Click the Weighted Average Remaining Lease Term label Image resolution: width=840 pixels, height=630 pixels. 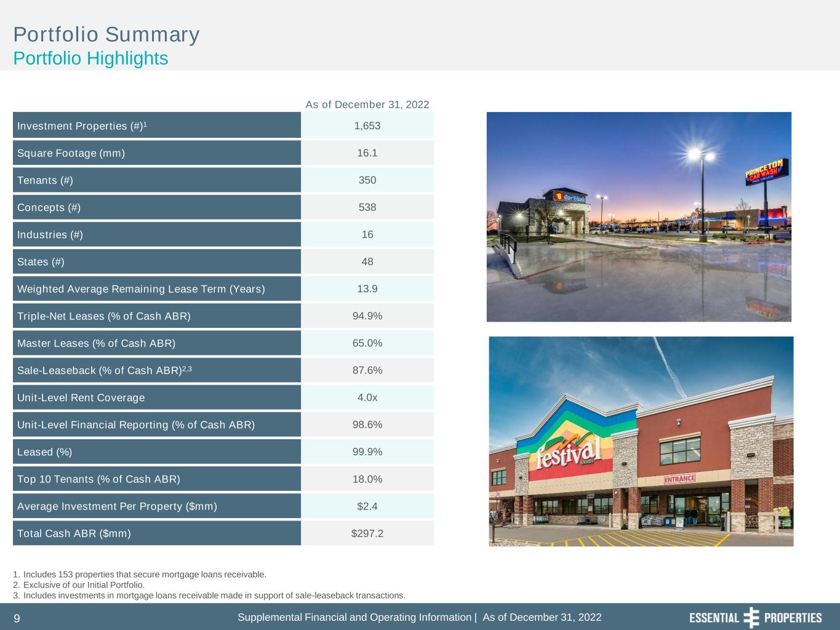(x=141, y=289)
